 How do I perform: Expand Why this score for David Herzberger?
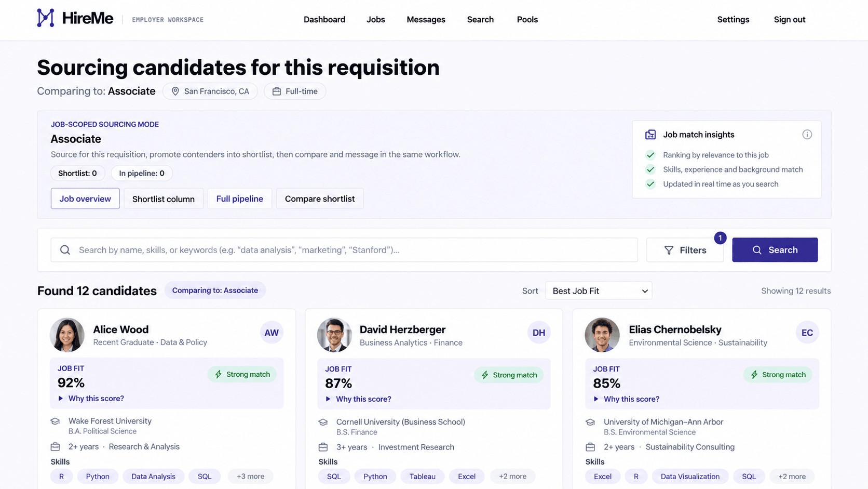[359, 399]
